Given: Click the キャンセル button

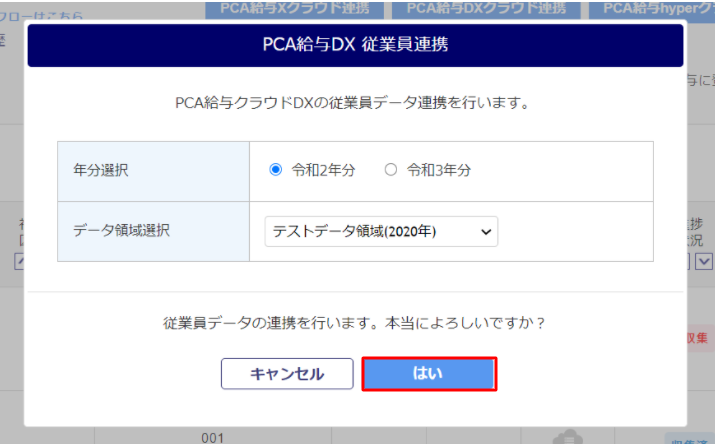Looking at the screenshot, I should pyautogui.click(x=287, y=374).
